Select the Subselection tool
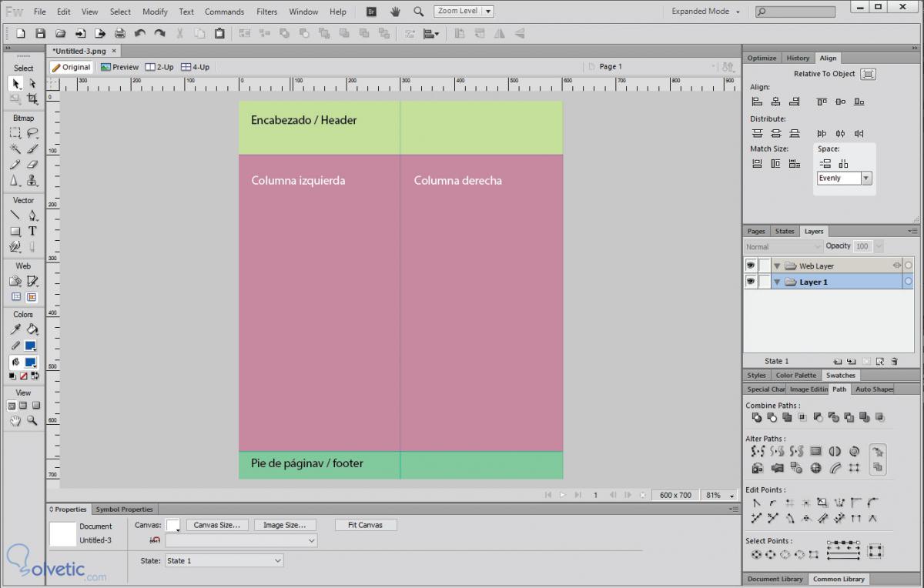 [32, 83]
